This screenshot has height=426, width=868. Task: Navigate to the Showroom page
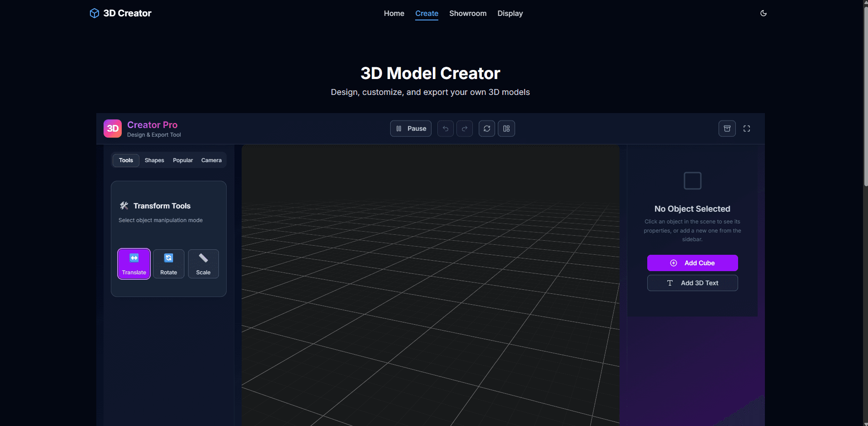click(x=467, y=13)
